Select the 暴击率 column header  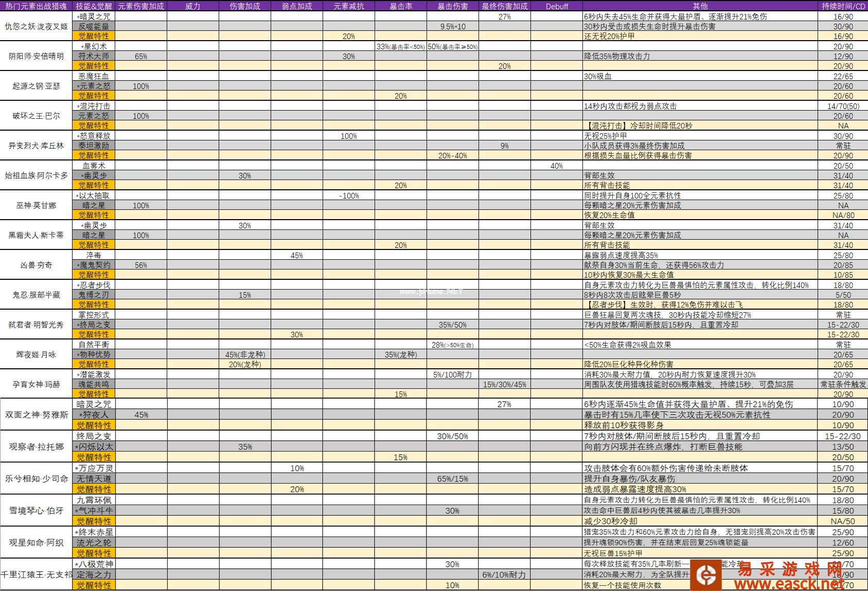coord(400,6)
